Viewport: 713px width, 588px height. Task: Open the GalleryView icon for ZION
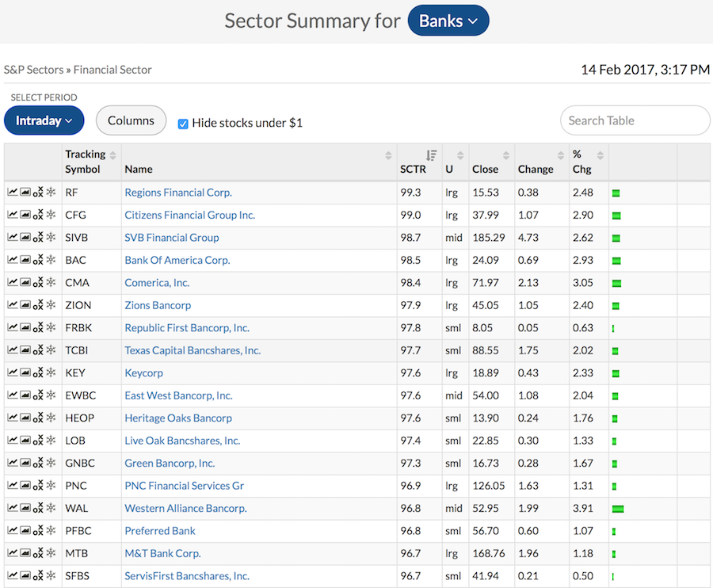click(25, 304)
